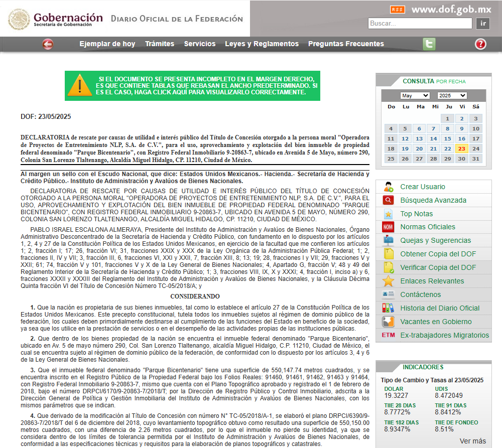Select day 2 in the calendar
Screen dimensions: 502x448
click(x=461, y=119)
